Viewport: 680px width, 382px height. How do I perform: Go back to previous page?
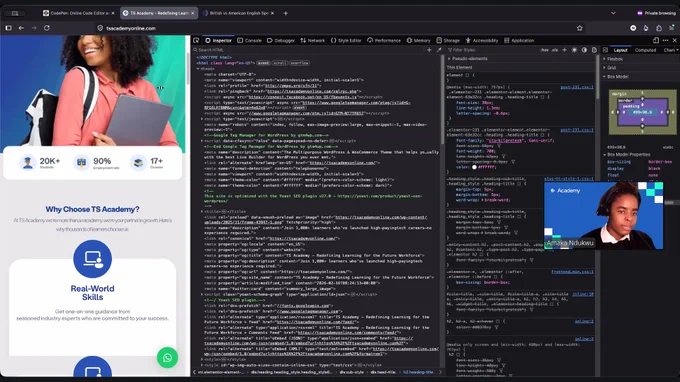coord(21,28)
